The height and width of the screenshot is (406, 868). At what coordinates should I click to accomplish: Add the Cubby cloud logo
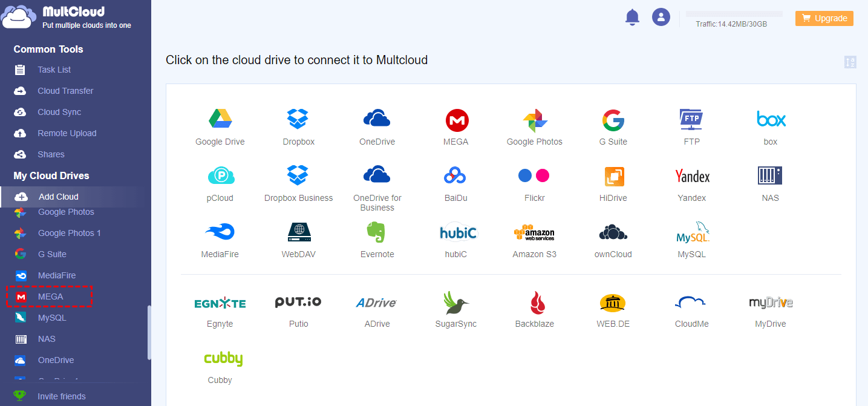[x=223, y=359]
